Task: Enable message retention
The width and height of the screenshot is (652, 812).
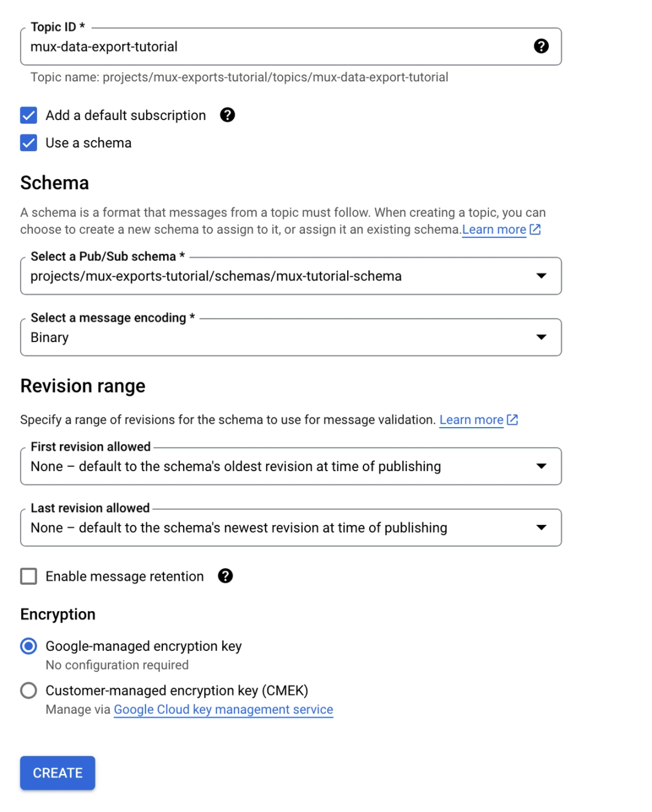Action: pos(28,576)
